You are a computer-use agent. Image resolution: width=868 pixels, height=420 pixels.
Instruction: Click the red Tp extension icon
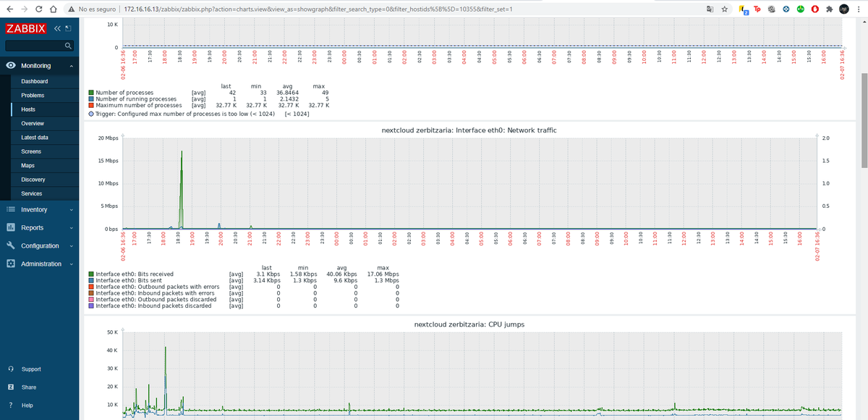click(757, 9)
